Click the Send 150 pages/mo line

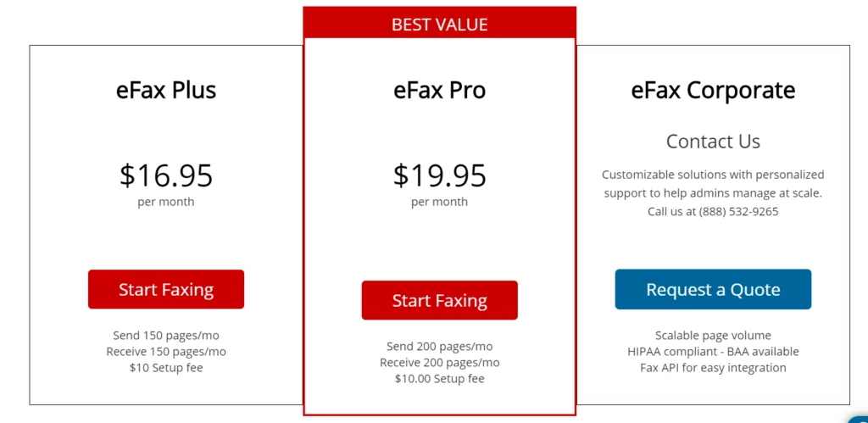[166, 336]
